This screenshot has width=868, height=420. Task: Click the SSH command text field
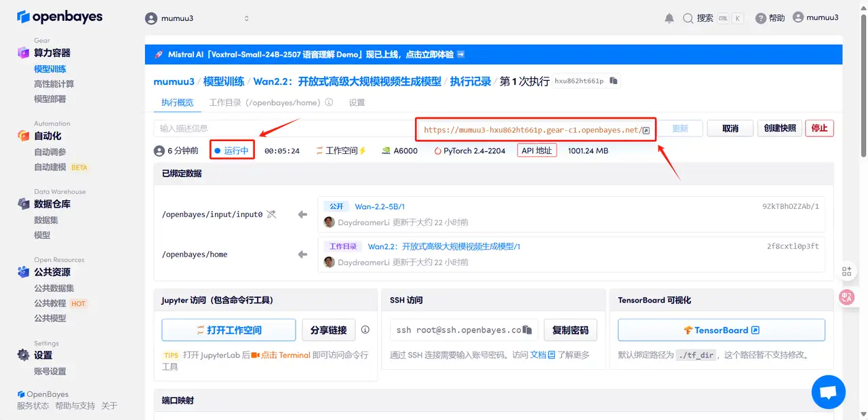(x=463, y=330)
